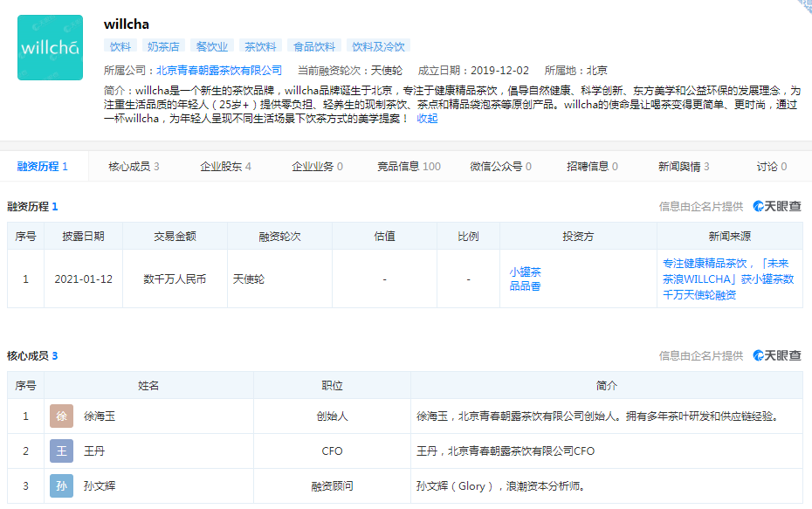
Task: Click the 创始人 position cell
Action: pos(332,416)
